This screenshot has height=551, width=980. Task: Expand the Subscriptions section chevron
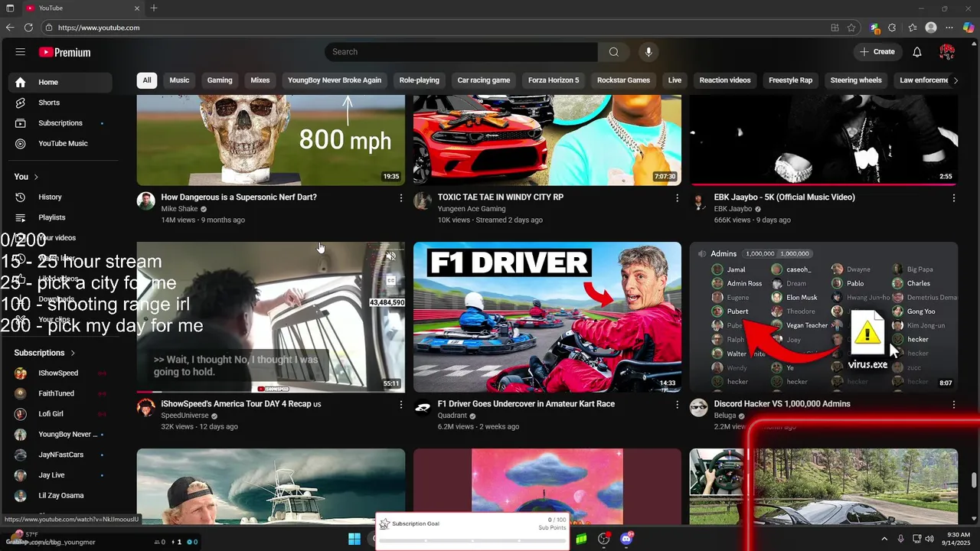pos(73,353)
